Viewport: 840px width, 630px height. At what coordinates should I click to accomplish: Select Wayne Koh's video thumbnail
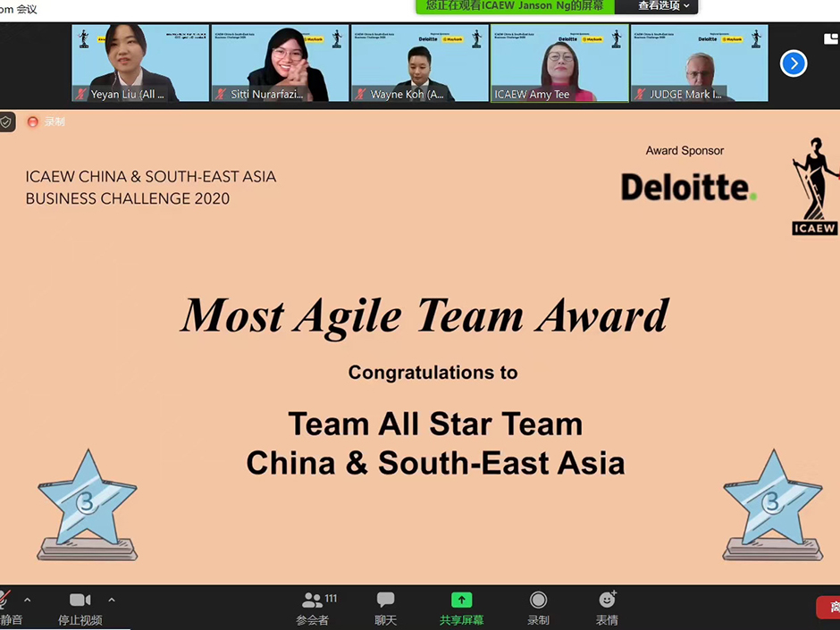[x=420, y=63]
